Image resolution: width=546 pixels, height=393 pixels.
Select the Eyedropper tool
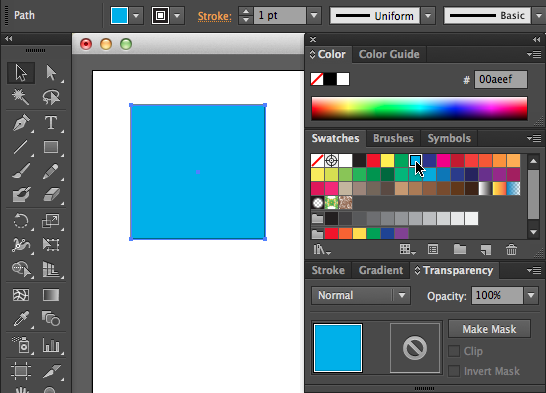coord(21,319)
